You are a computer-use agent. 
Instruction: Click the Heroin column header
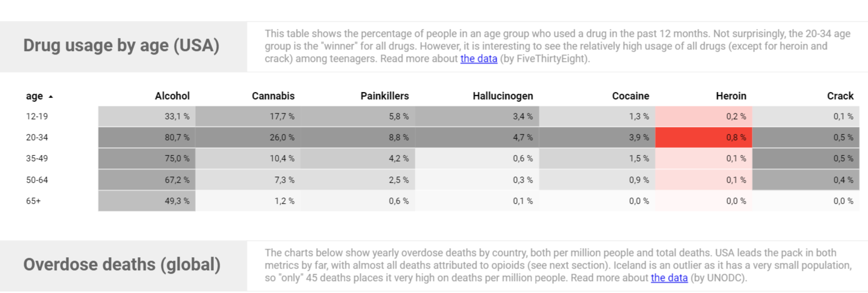(x=731, y=96)
